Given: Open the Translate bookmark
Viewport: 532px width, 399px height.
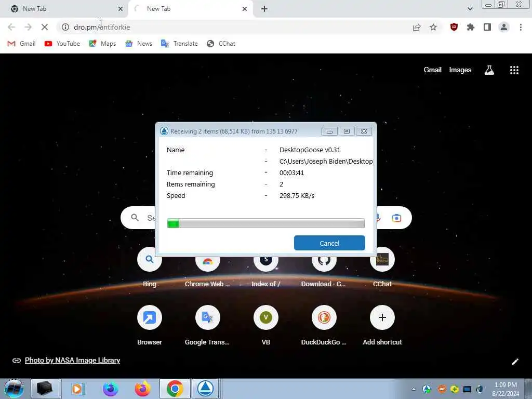Looking at the screenshot, I should point(179,44).
